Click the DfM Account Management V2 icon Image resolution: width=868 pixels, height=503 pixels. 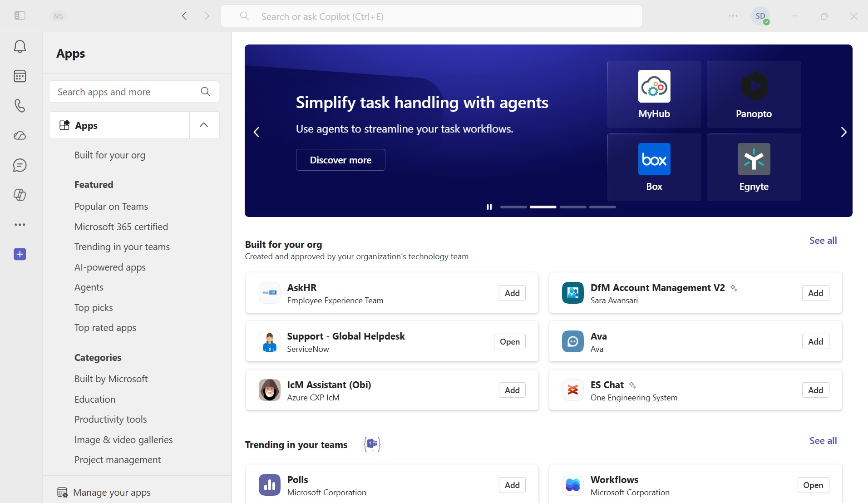pos(573,293)
